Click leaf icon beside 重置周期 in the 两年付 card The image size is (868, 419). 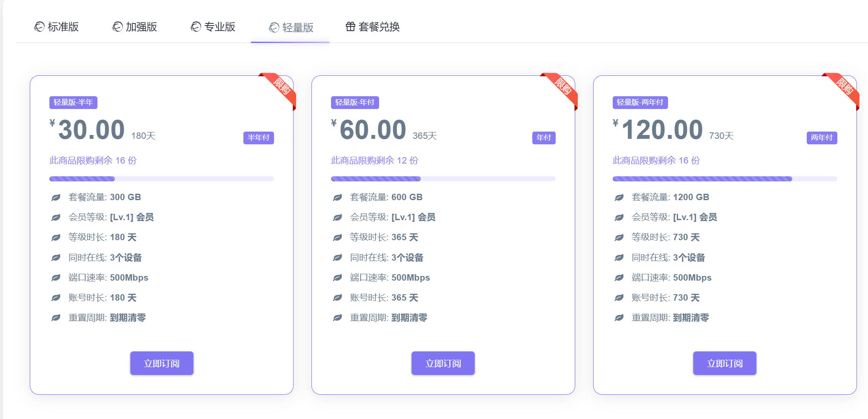(x=619, y=318)
